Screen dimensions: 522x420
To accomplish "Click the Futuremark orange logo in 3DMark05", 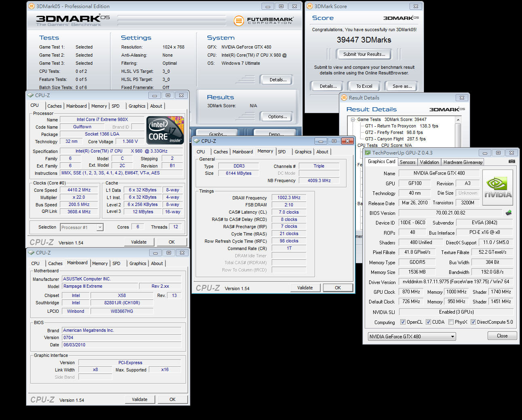I will click(239, 20).
